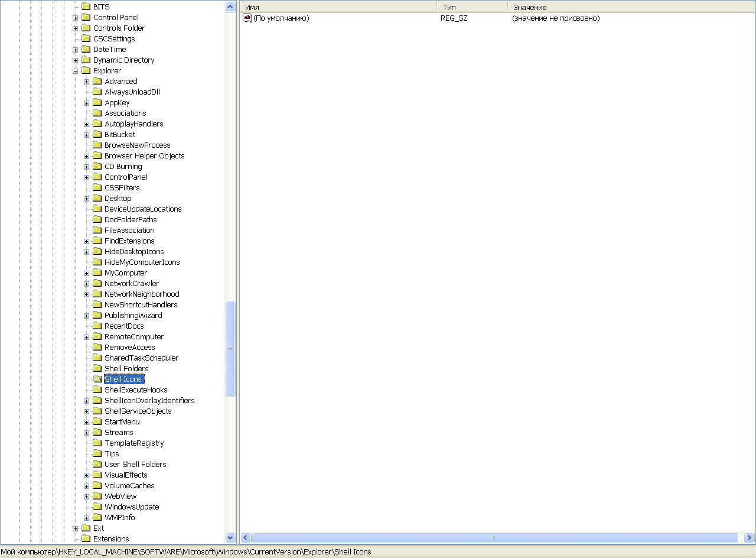Image resolution: width=756 pixels, height=558 pixels.
Task: Expand the Dynamic Directory key
Action: (x=76, y=60)
